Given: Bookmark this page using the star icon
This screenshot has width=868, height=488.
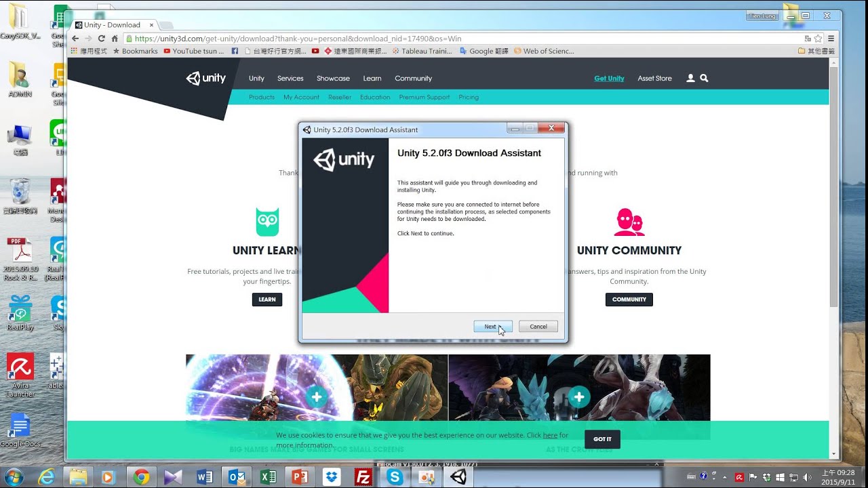Looking at the screenshot, I should tap(818, 39).
